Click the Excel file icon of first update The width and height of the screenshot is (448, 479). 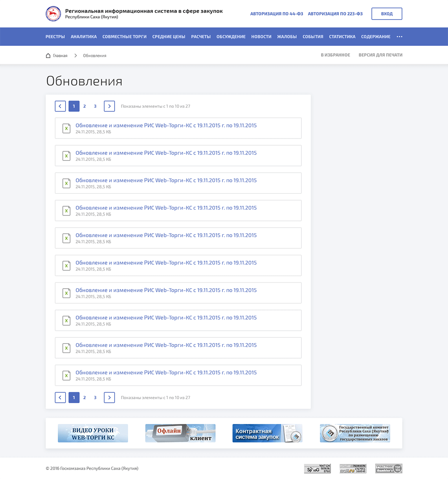tap(66, 128)
